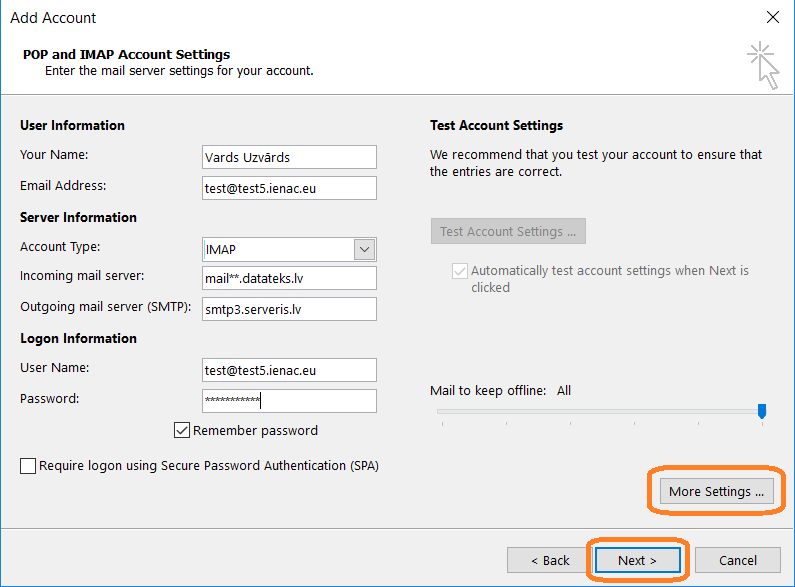Viewport: 795px width, 587px height.
Task: Toggle Automatically test account settings checkbox
Action: click(x=459, y=271)
